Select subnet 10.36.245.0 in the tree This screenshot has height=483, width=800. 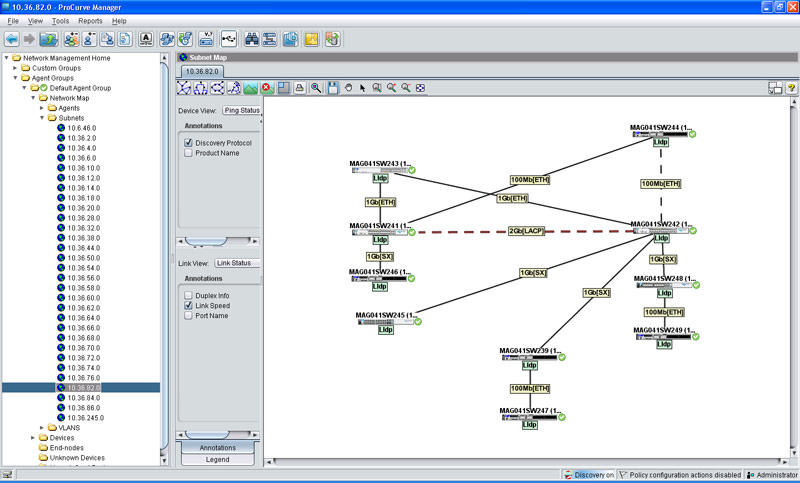[x=86, y=418]
